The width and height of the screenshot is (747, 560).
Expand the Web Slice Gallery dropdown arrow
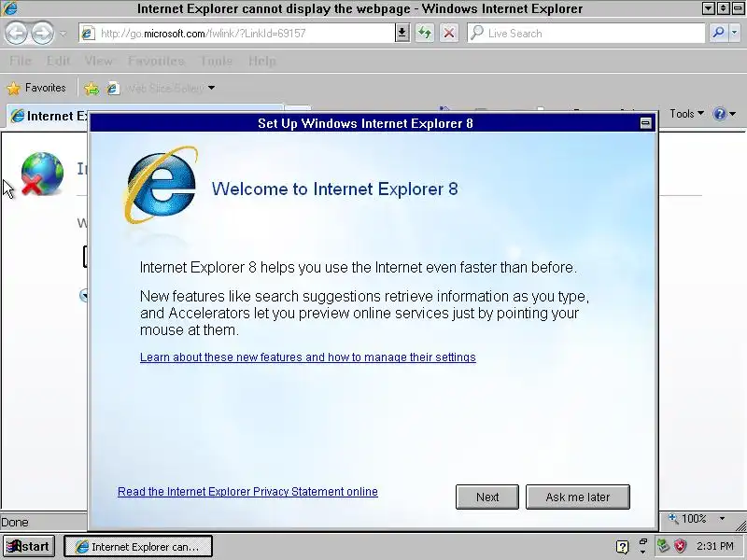(x=212, y=88)
